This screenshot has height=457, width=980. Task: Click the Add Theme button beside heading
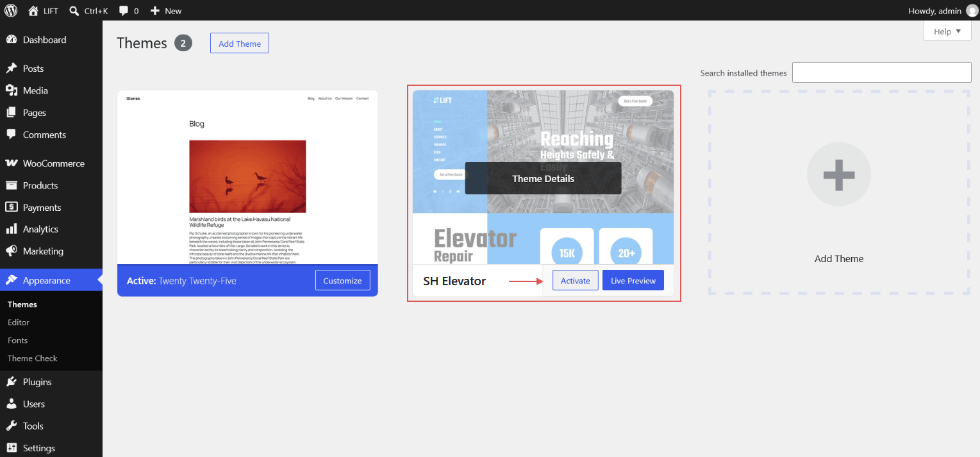coord(240,44)
